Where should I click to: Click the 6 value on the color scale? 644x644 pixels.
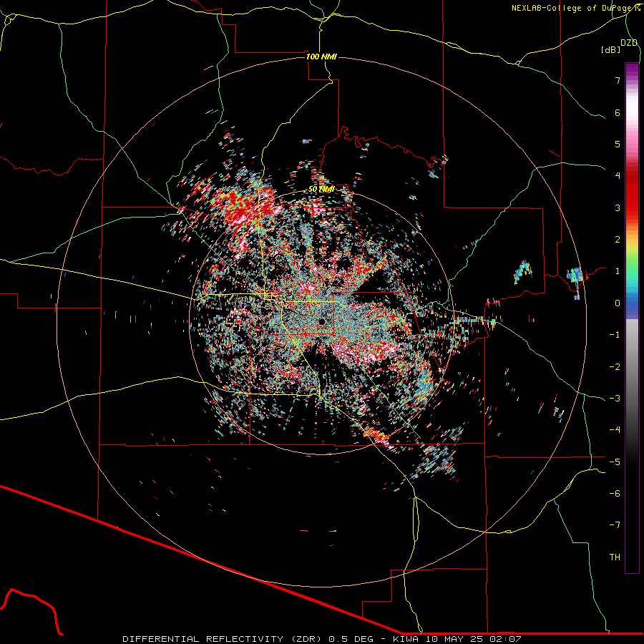(618, 112)
